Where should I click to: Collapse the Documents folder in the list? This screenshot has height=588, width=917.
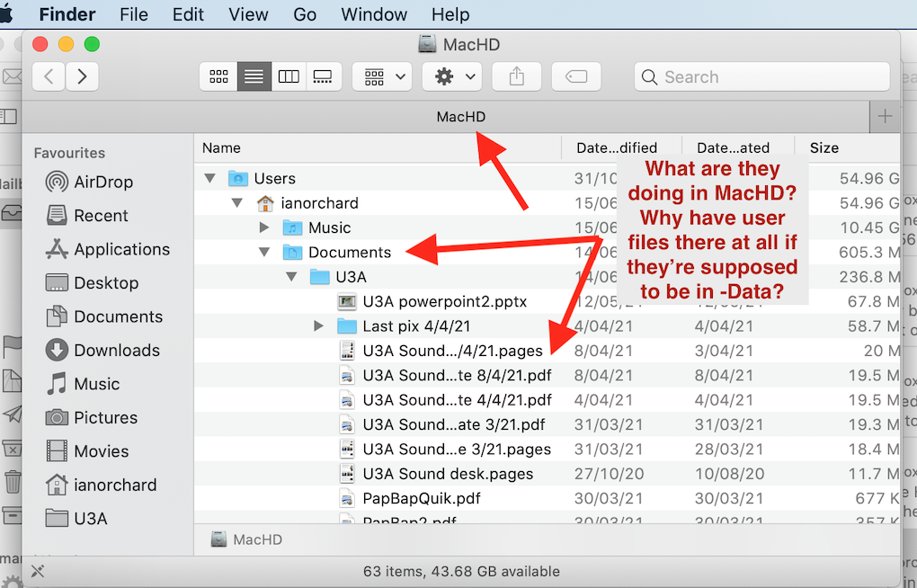coord(264,252)
